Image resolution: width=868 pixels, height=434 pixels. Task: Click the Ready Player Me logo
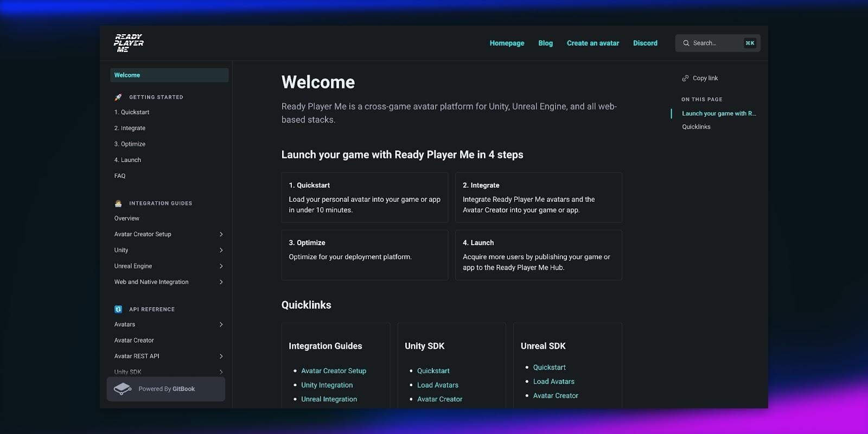tap(129, 43)
